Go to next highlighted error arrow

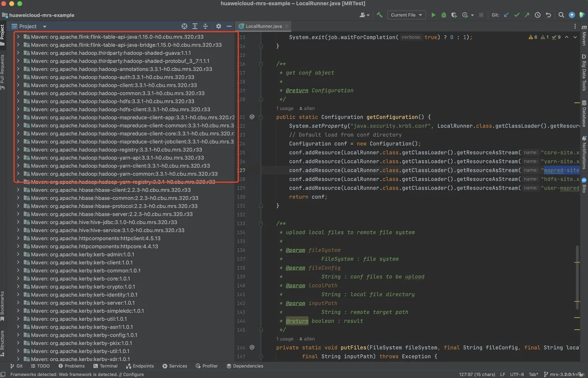point(575,37)
